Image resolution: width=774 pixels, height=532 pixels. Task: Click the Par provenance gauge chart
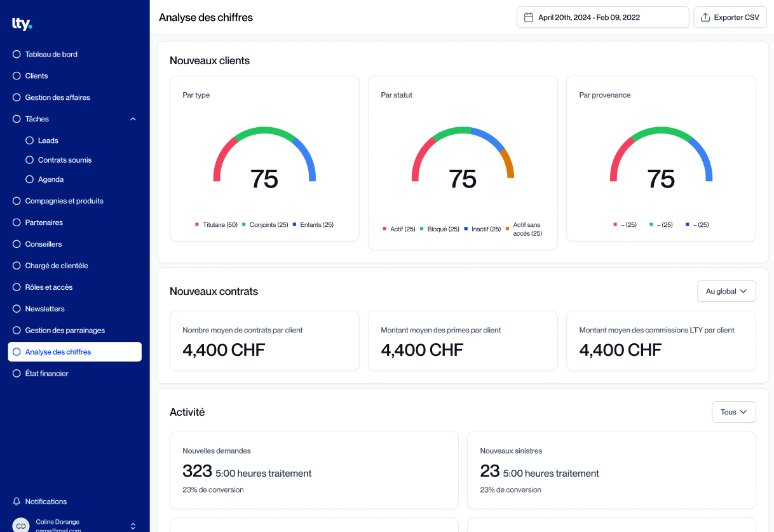[661, 155]
